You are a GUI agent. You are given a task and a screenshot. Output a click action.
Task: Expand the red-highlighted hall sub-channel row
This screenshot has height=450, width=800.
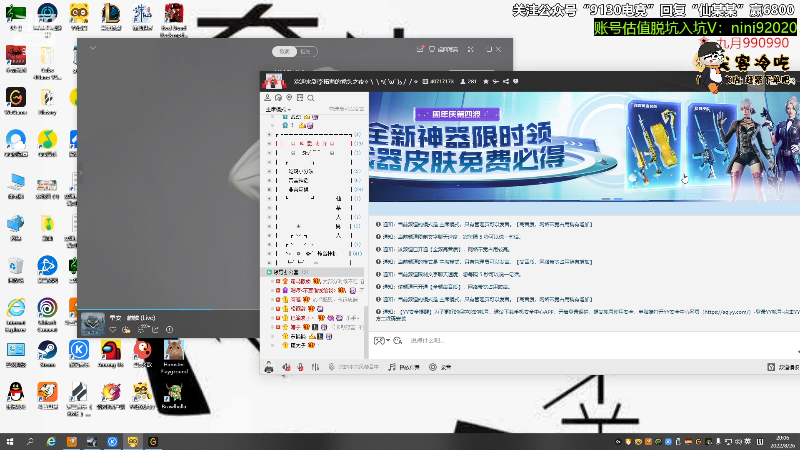click(x=269, y=144)
